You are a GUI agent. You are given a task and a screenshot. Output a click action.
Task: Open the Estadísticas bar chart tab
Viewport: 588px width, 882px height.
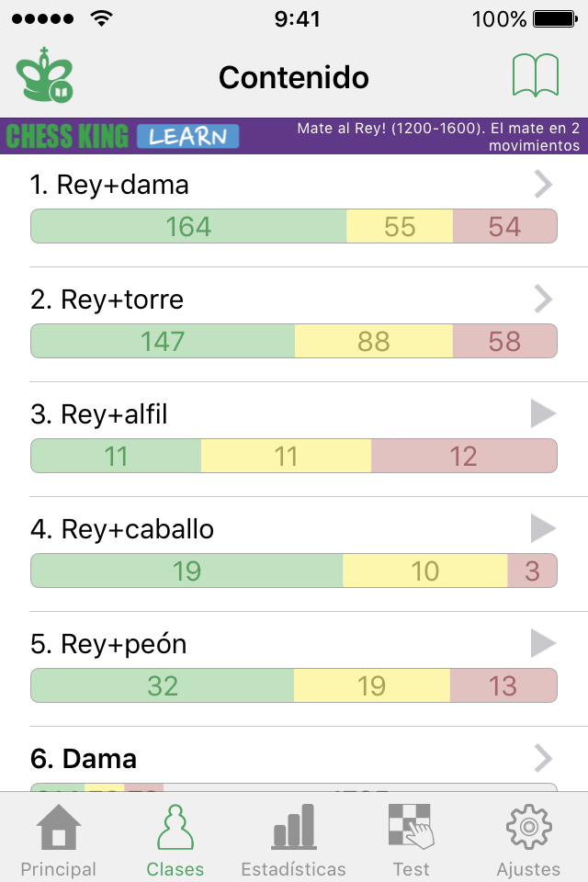(x=294, y=841)
